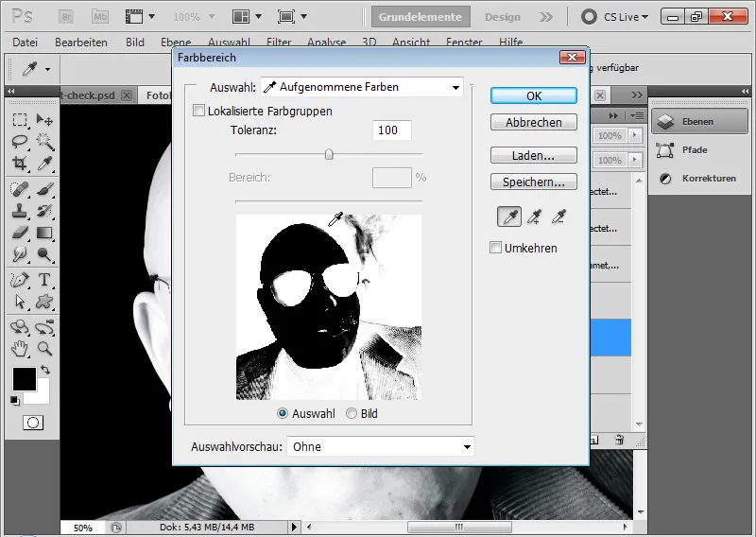Select the Eraser tool
This screenshot has width=756, height=537.
point(20,233)
